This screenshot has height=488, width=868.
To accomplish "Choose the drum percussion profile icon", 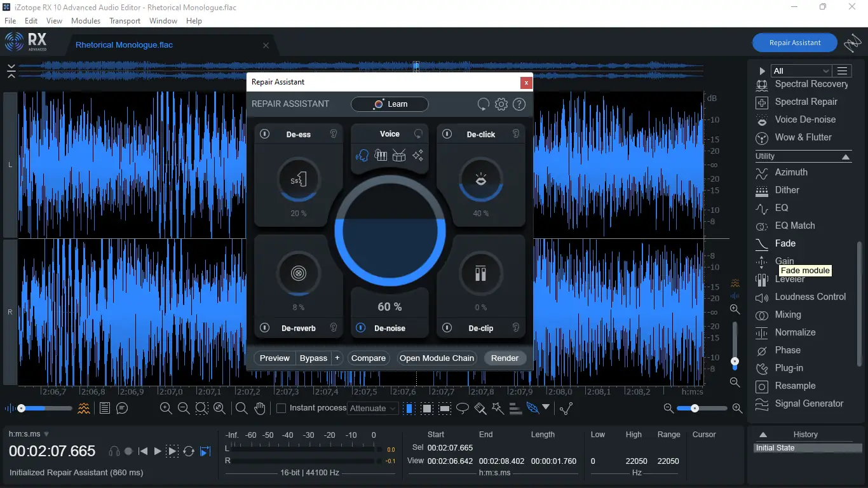I will (399, 156).
